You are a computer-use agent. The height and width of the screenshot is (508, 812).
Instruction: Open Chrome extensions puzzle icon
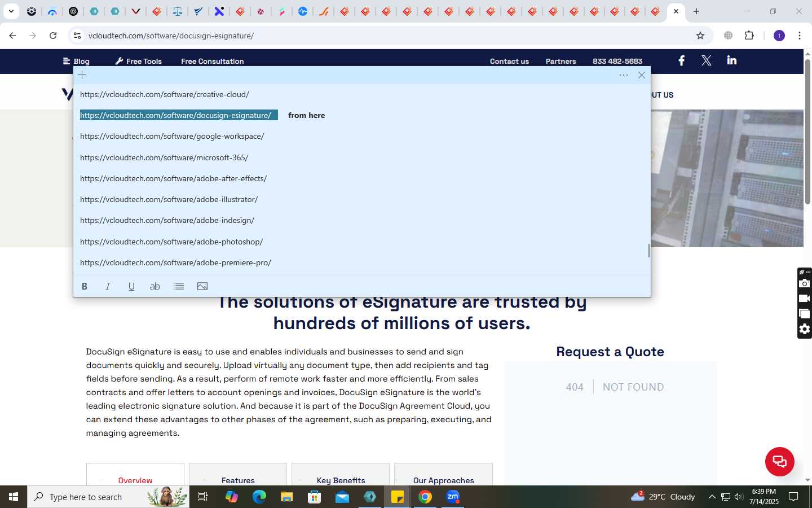[x=749, y=36]
